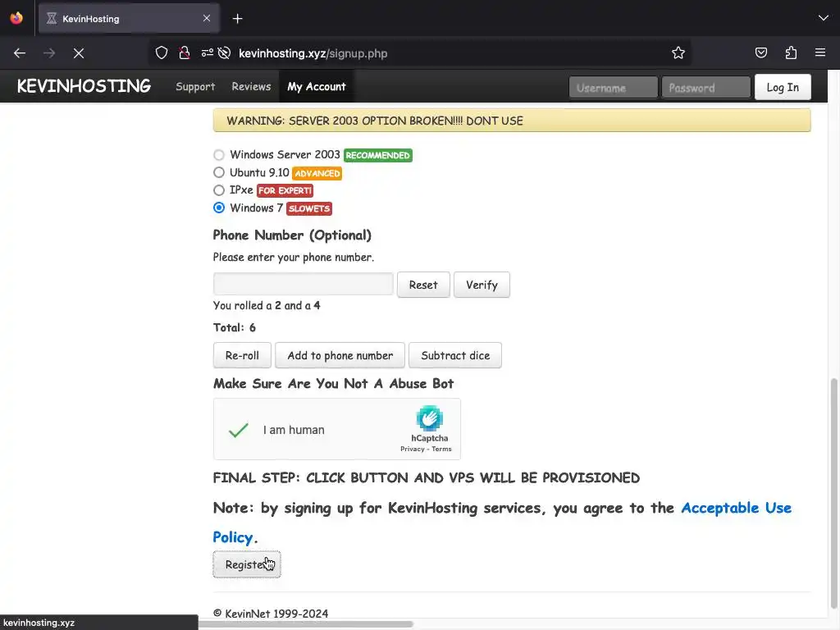Toggle the I am human checkmark
This screenshot has height=630, width=840.
239,430
